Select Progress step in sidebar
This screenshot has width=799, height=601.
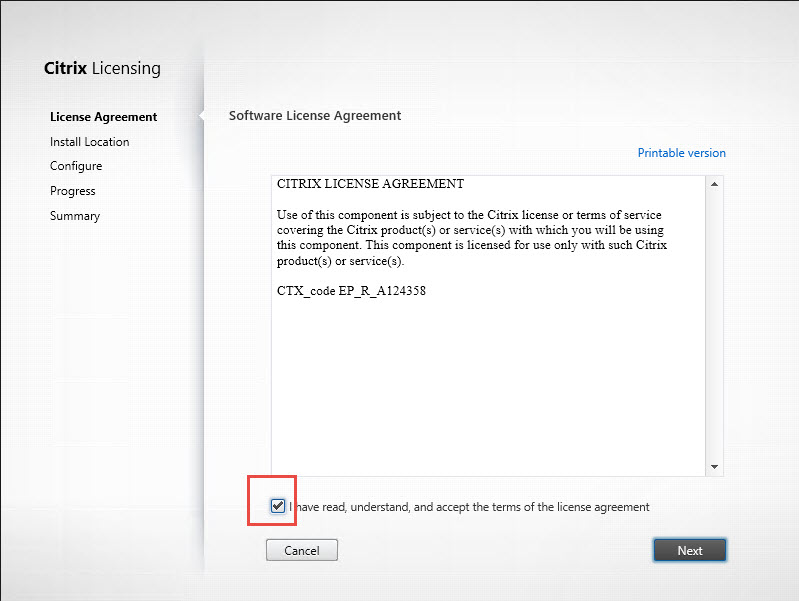(72, 191)
